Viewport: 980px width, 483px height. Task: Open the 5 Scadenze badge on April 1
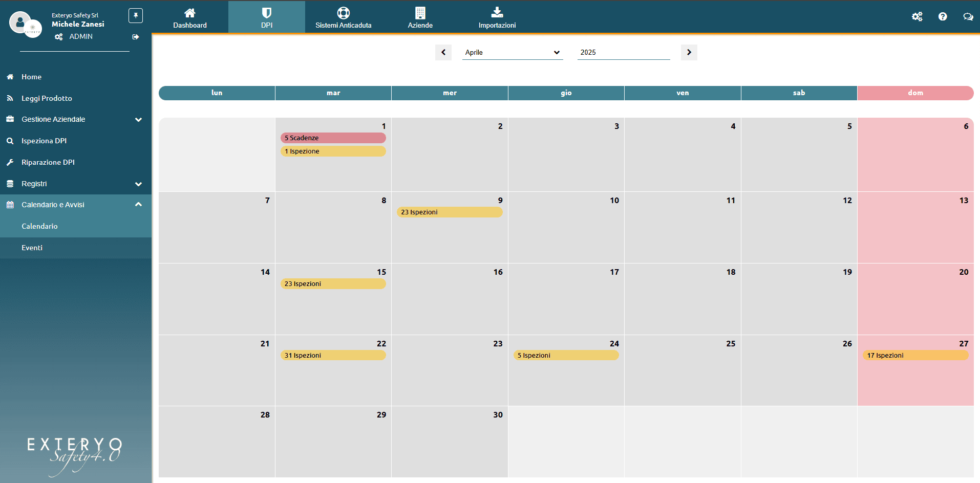(333, 138)
